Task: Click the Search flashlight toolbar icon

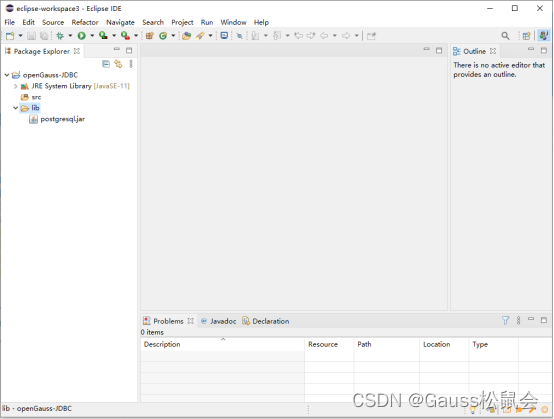Action: click(200, 36)
